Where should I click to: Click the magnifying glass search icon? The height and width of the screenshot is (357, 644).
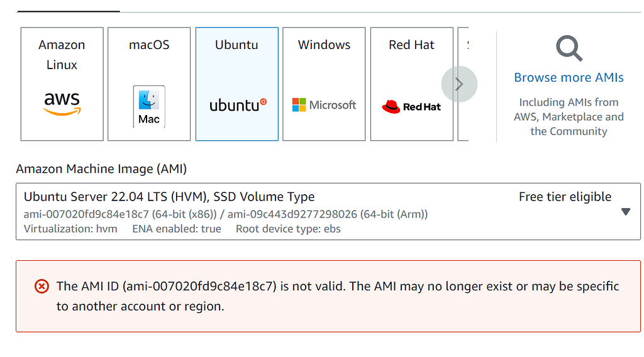point(569,48)
